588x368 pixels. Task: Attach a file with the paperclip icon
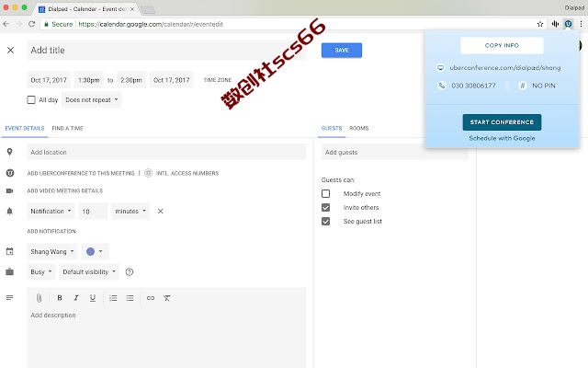click(x=39, y=298)
